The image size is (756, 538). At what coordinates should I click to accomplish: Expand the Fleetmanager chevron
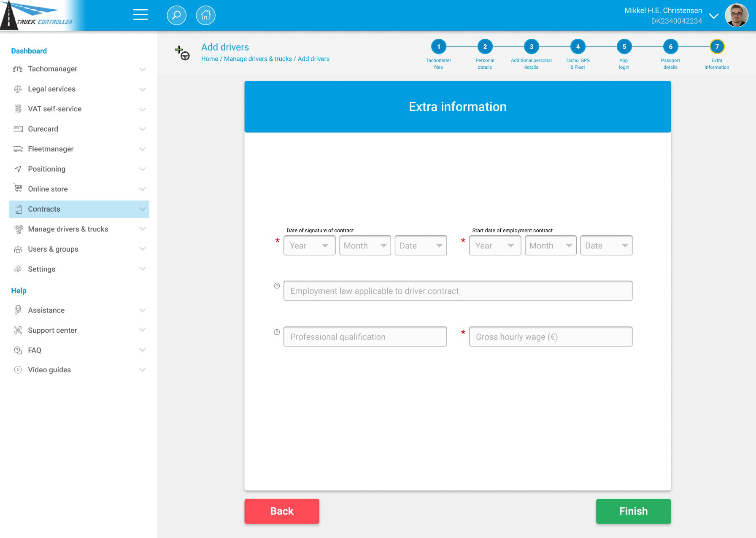coord(143,149)
